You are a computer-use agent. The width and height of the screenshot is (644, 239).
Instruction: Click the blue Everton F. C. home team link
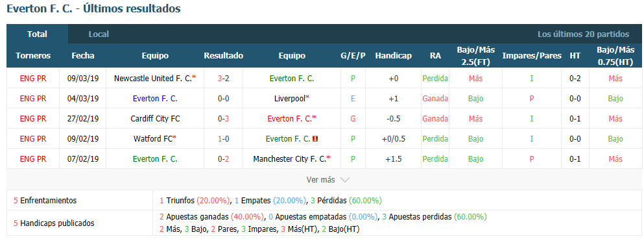click(155, 99)
